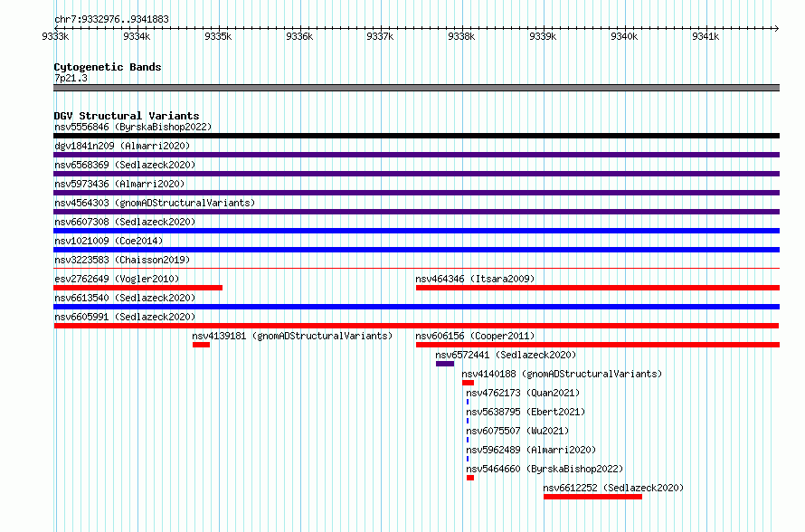Click the small red nsv4140188 bar

[x=468, y=383]
